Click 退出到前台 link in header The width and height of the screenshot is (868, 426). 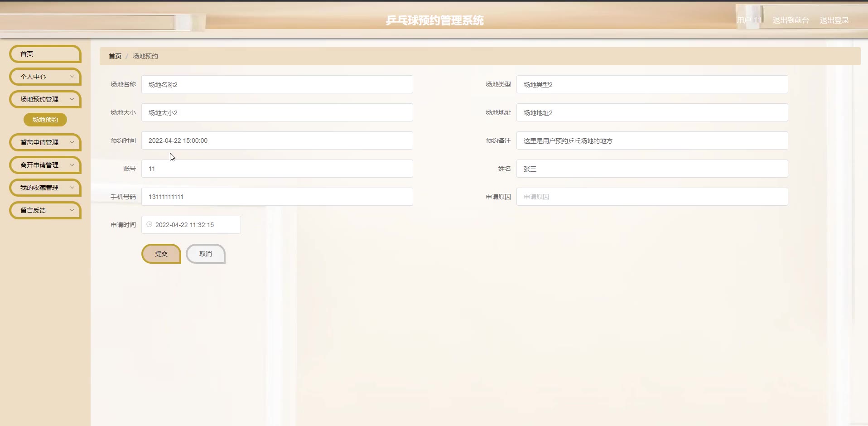point(791,20)
